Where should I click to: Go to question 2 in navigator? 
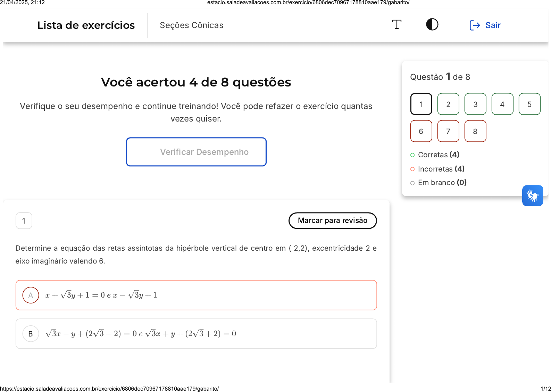[448, 104]
